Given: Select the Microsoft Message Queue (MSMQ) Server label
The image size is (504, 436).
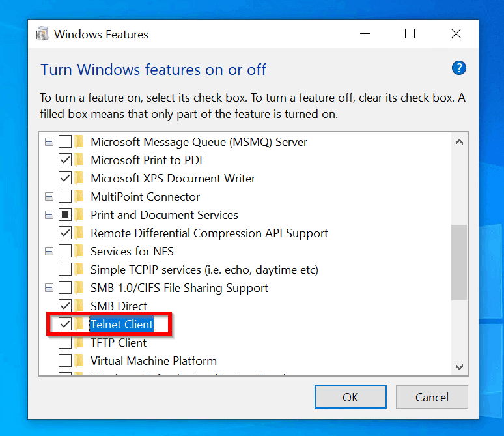Looking at the screenshot, I should [x=199, y=142].
